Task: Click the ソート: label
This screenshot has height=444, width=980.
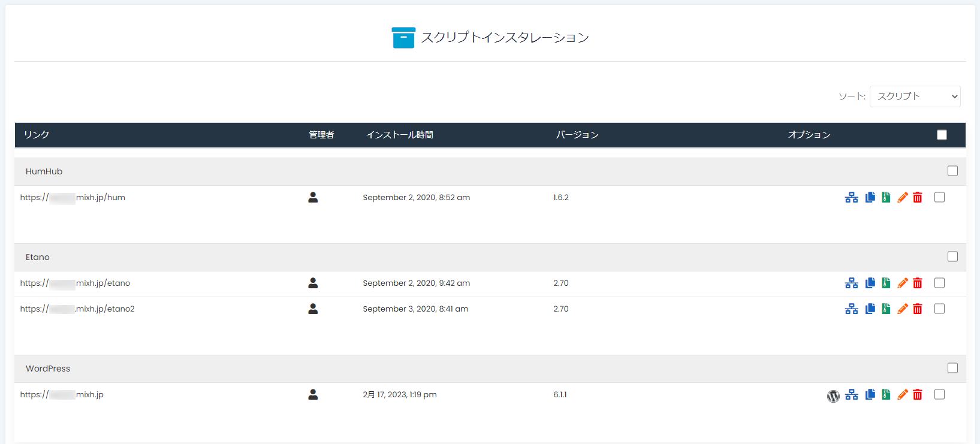Action: pyautogui.click(x=852, y=96)
